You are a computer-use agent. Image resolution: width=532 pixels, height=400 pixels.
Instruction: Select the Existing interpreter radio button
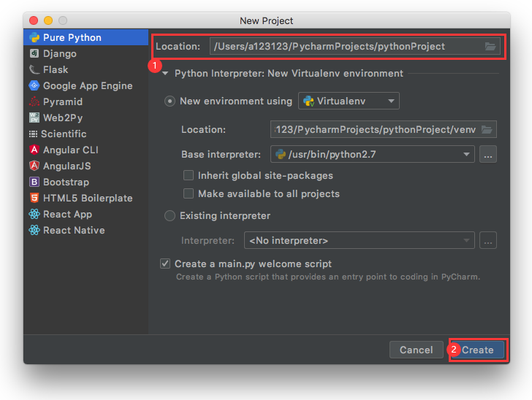[x=170, y=215]
